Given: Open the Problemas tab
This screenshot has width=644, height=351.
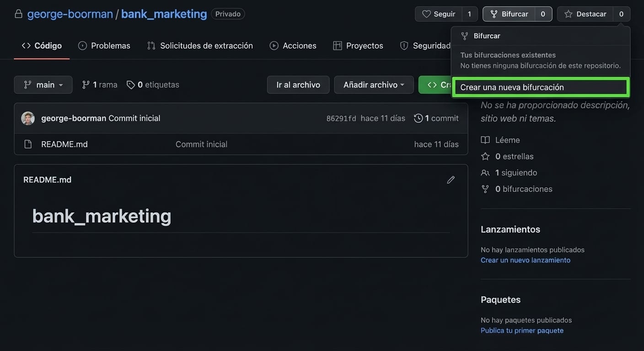Looking at the screenshot, I should coord(104,46).
